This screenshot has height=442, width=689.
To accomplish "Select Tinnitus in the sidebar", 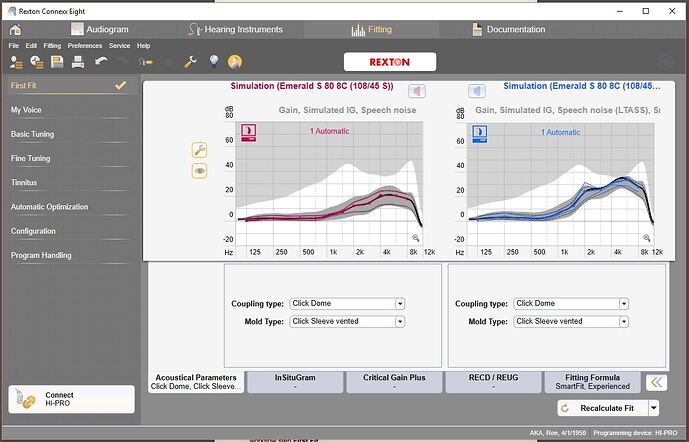I will coord(70,182).
